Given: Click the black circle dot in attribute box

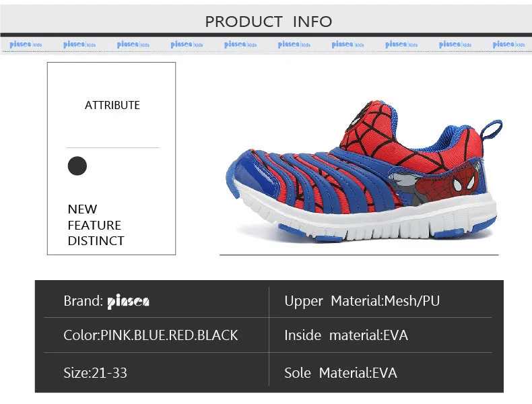Looking at the screenshot, I should point(77,166).
